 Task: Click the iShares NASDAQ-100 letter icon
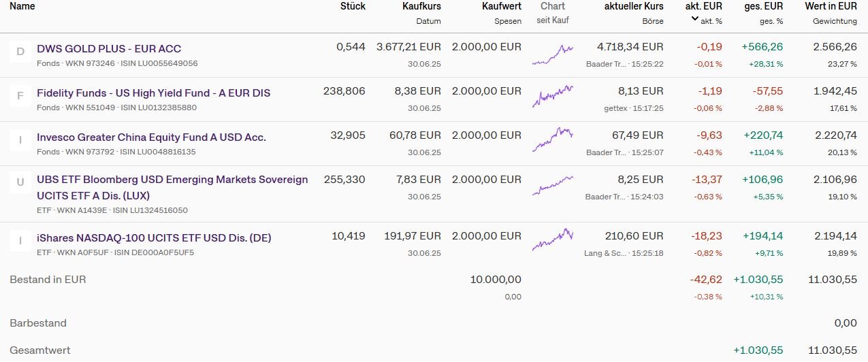(x=20, y=241)
